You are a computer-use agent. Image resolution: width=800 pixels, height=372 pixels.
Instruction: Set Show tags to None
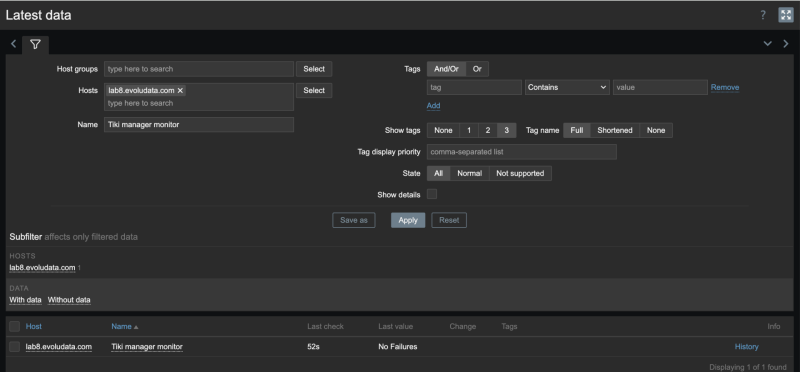[443, 130]
